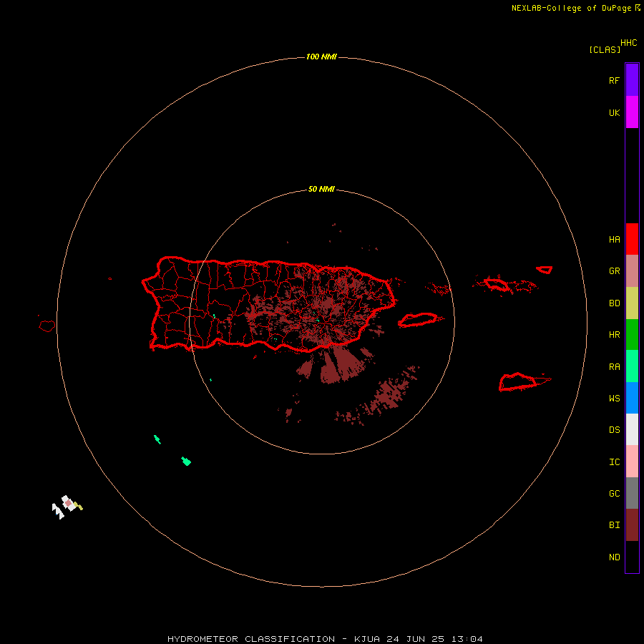
Task: Click the IC legend label
Action: 614,462
